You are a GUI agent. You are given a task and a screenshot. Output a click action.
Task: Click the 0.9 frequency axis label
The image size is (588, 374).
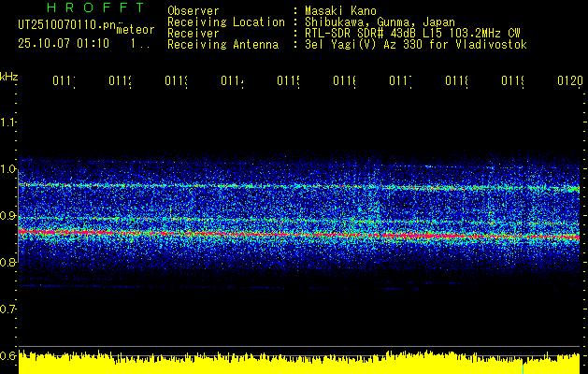point(7,216)
